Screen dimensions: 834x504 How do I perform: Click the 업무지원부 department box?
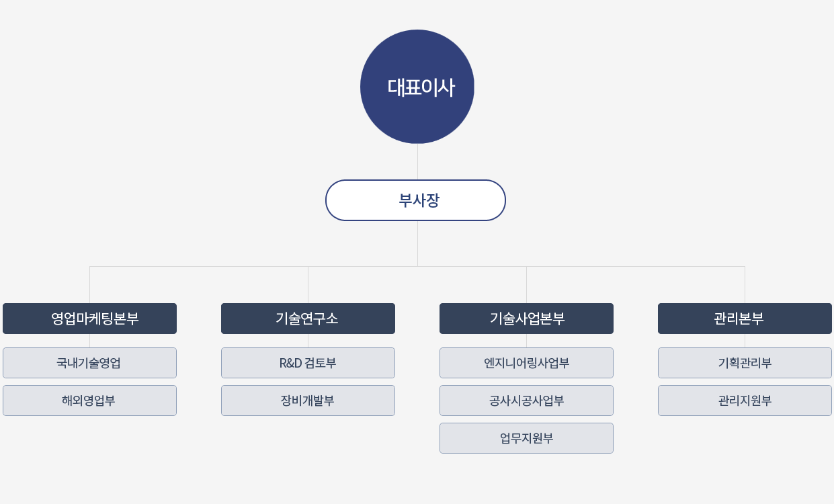pyautogui.click(x=526, y=438)
